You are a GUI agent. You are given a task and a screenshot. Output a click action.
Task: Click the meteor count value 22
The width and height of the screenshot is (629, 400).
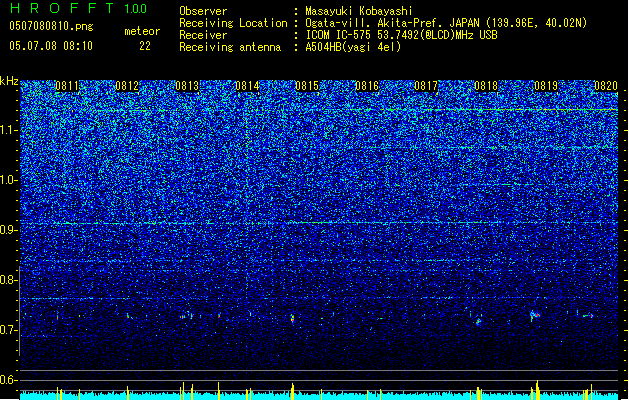click(x=145, y=46)
